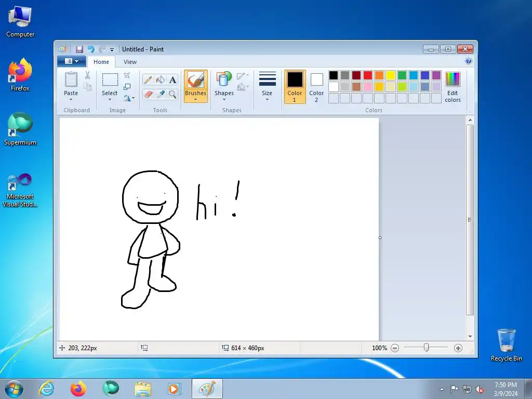Viewport: 532px width, 399px height.
Task: Click the Cut scissors icon
Action: click(87, 75)
